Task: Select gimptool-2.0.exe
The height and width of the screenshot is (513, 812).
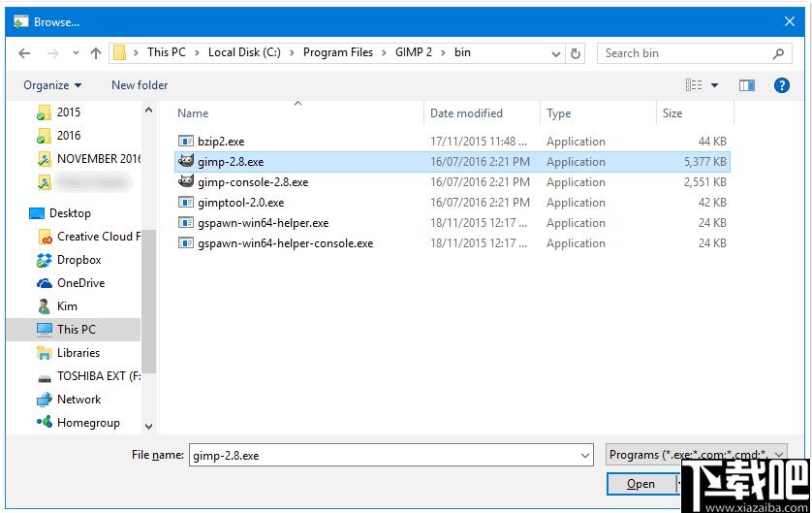Action: click(x=241, y=203)
